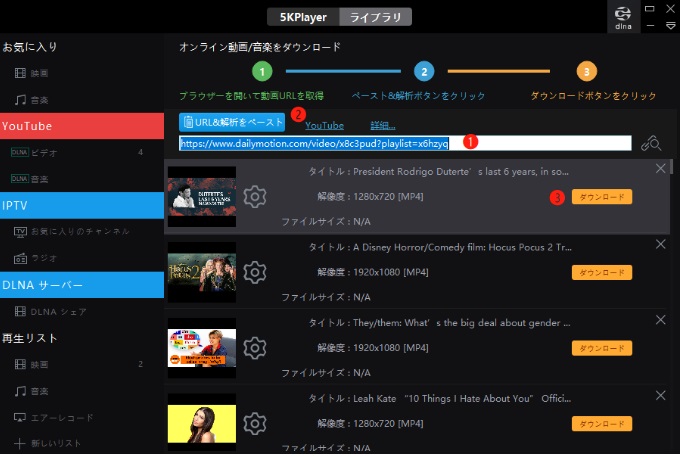This screenshot has height=456, width=680.
Task: Open ラジオ under IPTV
Action: tap(36, 258)
